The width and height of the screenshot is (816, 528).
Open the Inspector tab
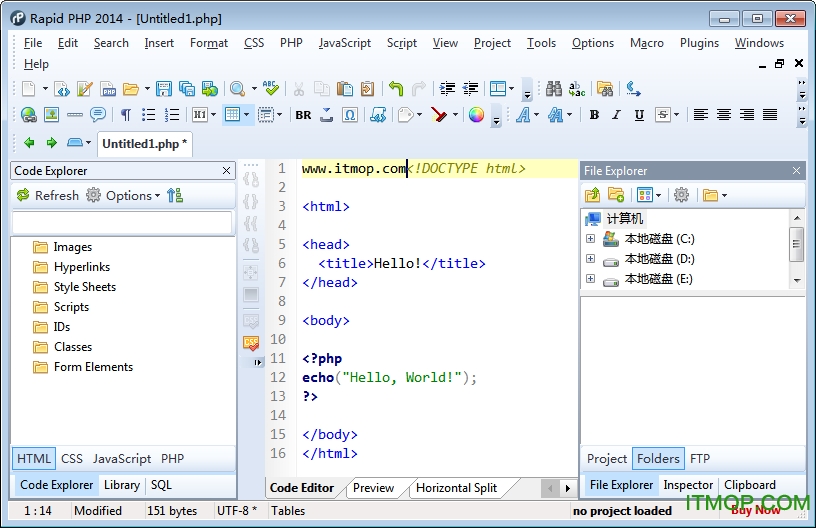pos(688,485)
